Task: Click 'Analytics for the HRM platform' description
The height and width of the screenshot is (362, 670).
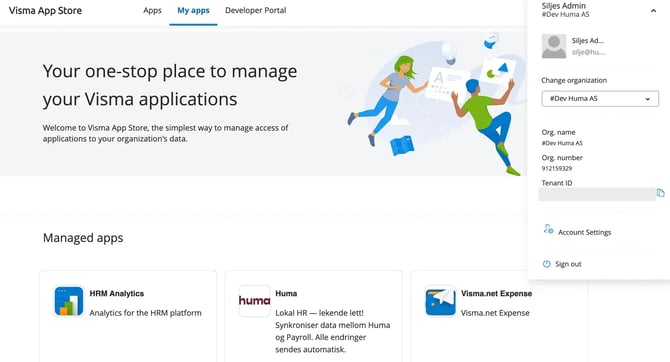Action: click(x=145, y=313)
